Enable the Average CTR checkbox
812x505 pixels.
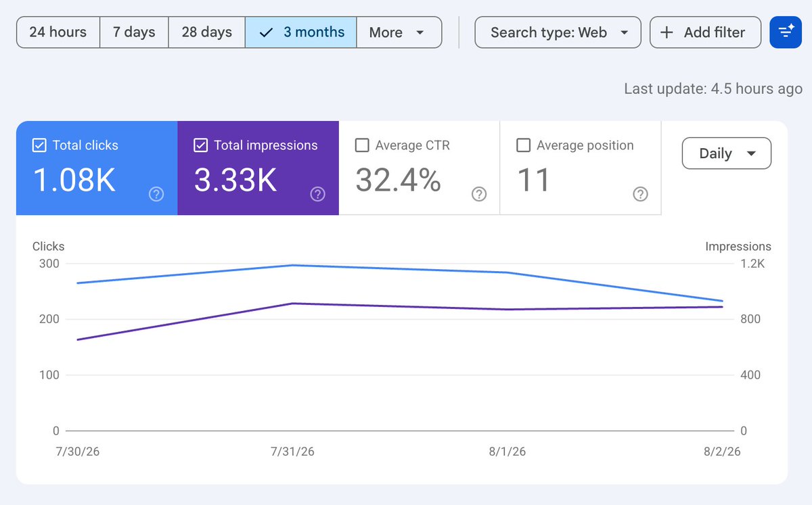click(x=362, y=145)
